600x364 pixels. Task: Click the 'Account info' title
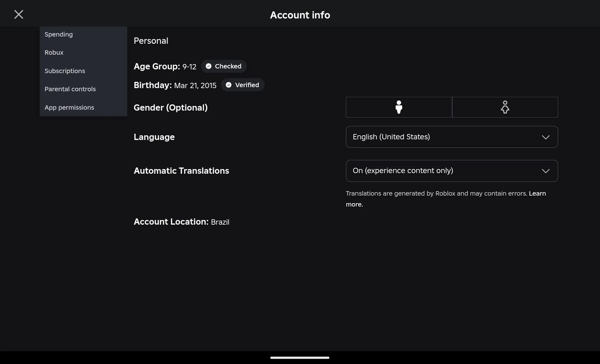click(x=300, y=15)
